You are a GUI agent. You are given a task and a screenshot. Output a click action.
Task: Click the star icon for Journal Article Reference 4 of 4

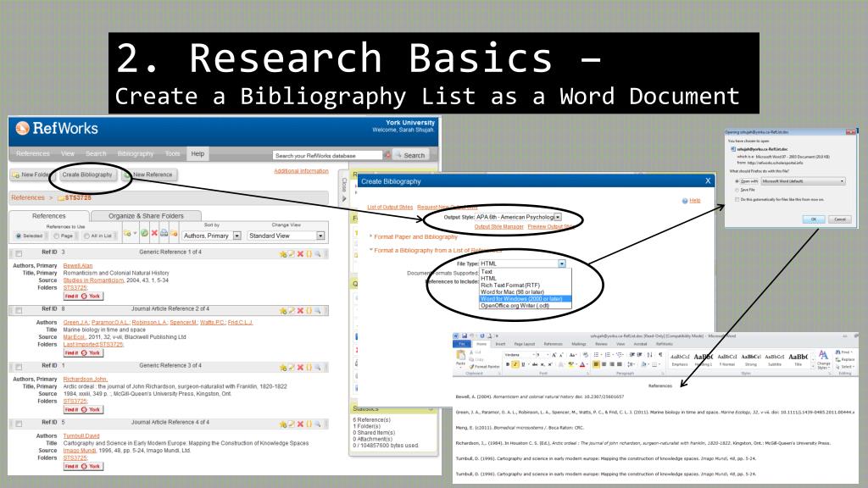tap(283, 424)
